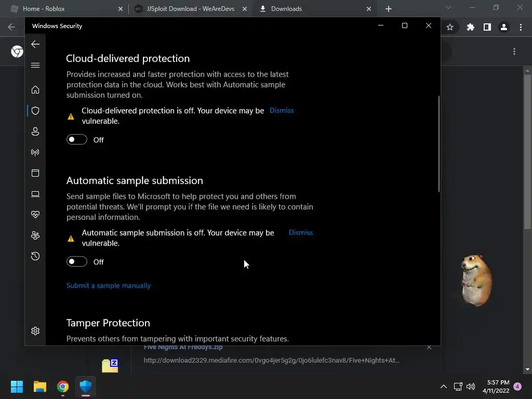
Task: Click Submit a sample manually link
Action: [109, 286]
